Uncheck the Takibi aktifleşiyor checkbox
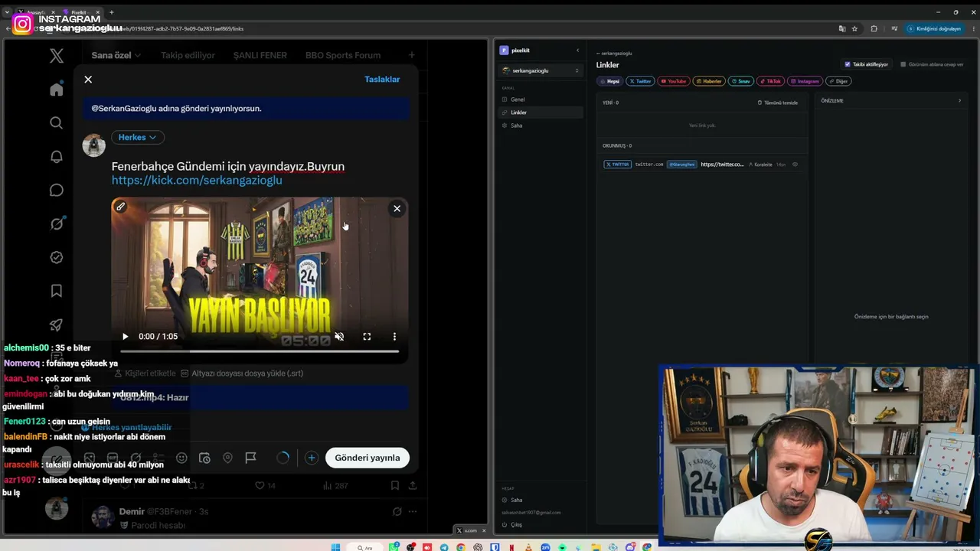This screenshot has height=551, width=980. coord(847,64)
